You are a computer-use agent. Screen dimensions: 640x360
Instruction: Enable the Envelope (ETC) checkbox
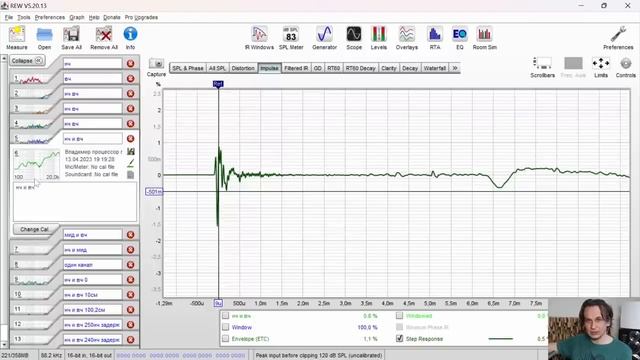click(x=225, y=339)
